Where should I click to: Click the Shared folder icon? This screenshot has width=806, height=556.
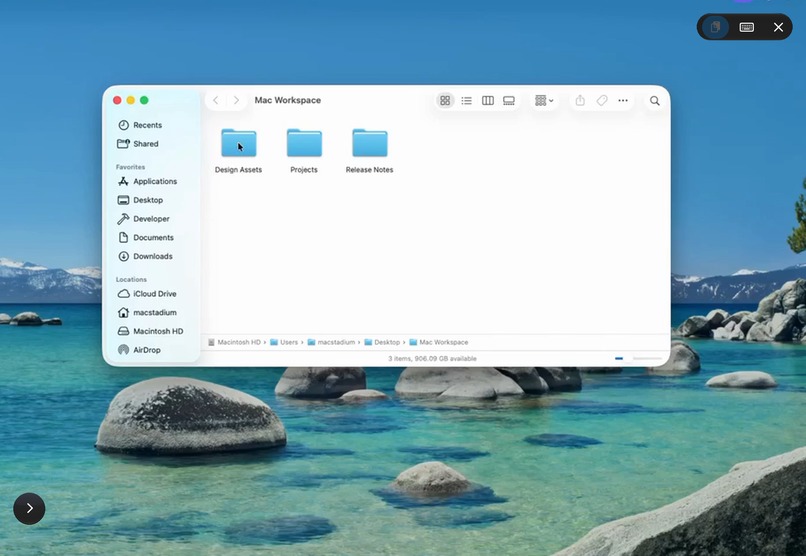[123, 144]
